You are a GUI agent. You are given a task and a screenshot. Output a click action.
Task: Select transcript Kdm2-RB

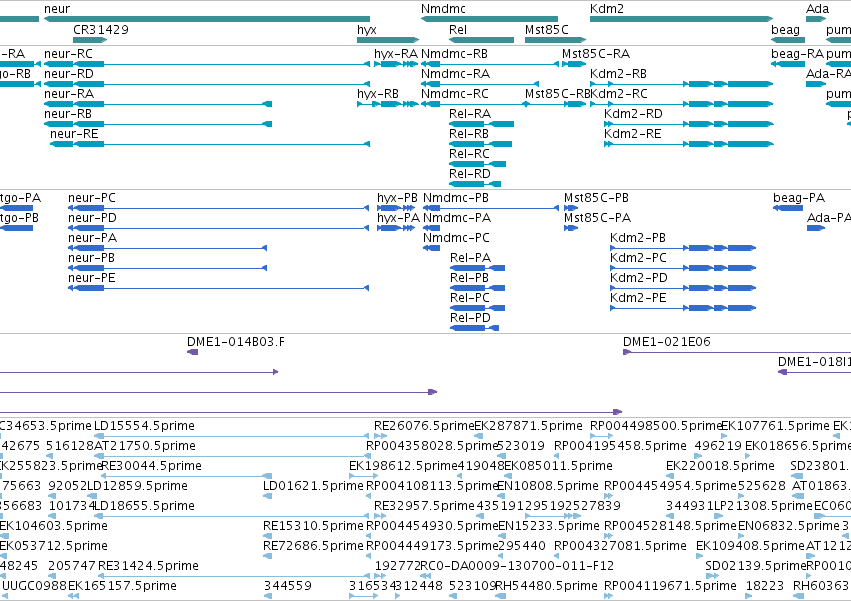pyautogui.click(x=618, y=74)
